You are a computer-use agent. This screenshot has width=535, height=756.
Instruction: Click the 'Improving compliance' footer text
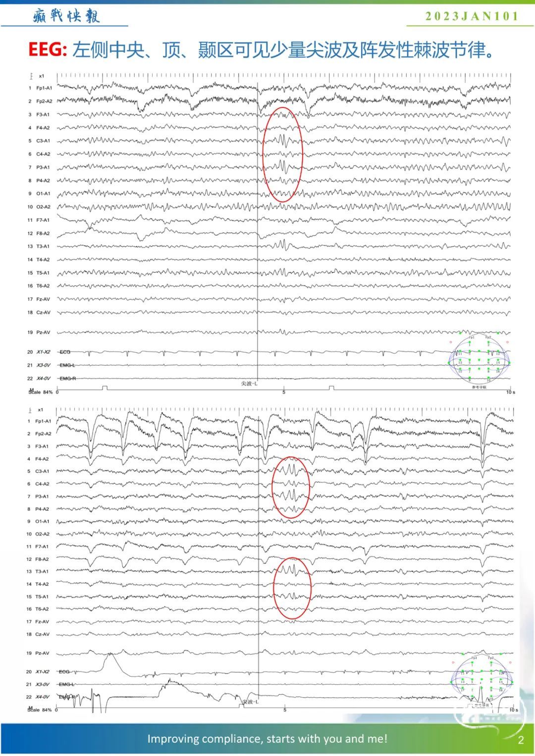pyautogui.click(x=267, y=739)
